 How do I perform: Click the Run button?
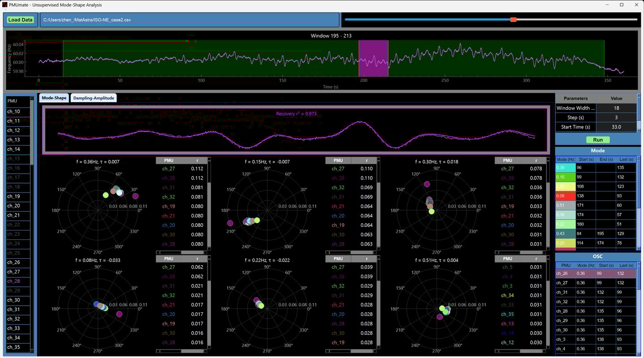click(x=597, y=140)
